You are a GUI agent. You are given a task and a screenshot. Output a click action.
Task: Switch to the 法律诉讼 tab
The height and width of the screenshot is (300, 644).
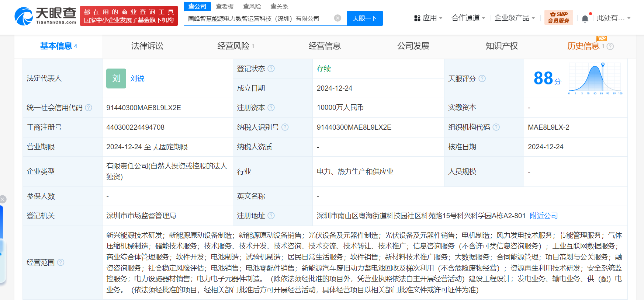pos(147,46)
